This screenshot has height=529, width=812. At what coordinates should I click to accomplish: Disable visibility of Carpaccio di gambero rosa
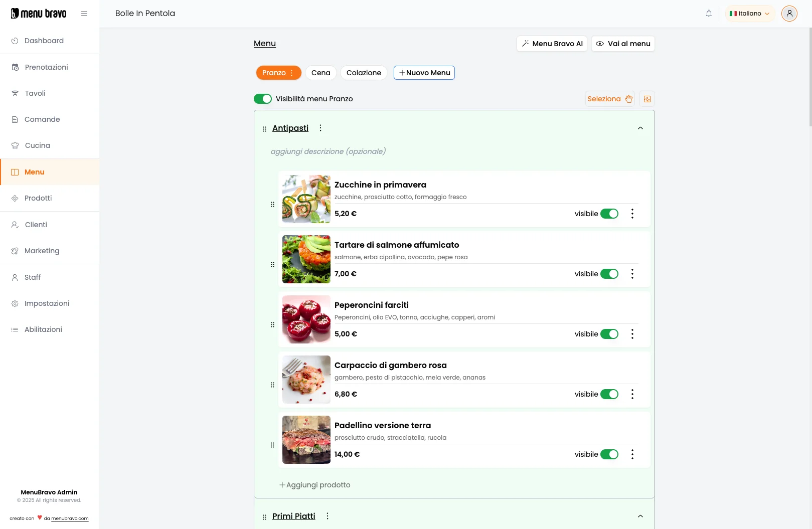click(609, 394)
